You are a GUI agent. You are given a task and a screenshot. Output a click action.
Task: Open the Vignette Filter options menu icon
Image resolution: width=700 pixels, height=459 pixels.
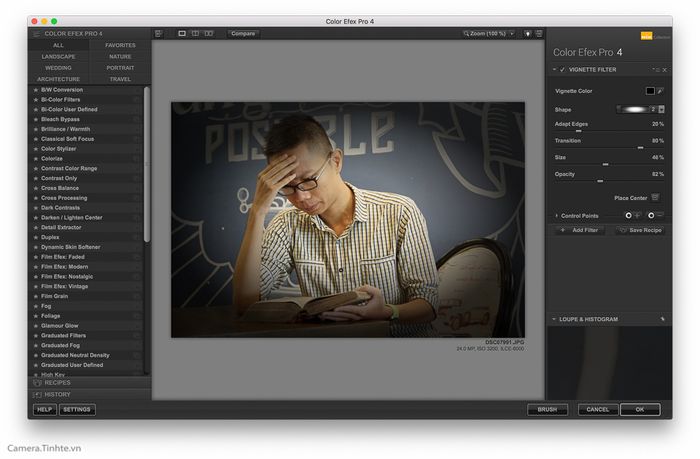click(x=655, y=70)
